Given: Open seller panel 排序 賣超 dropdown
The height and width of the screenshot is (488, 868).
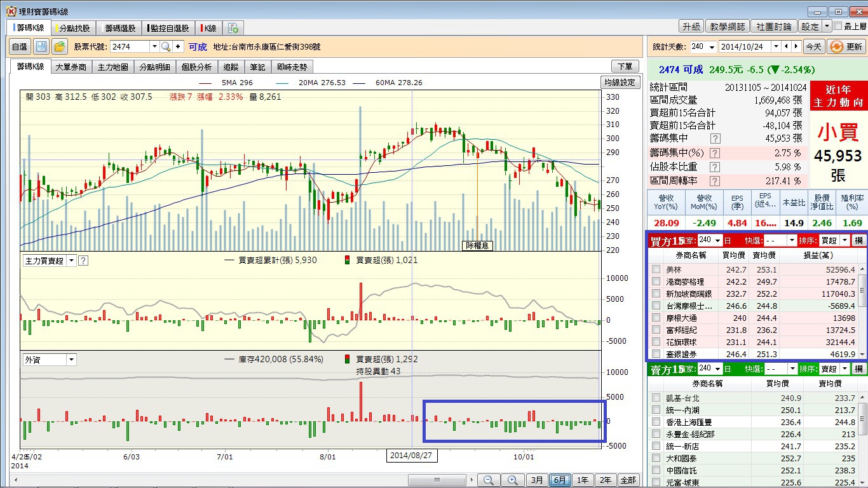Looking at the screenshot, I should [844, 369].
